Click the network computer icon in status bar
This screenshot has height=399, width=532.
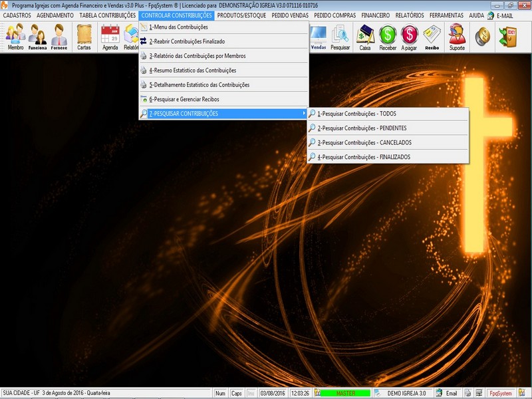click(x=479, y=393)
